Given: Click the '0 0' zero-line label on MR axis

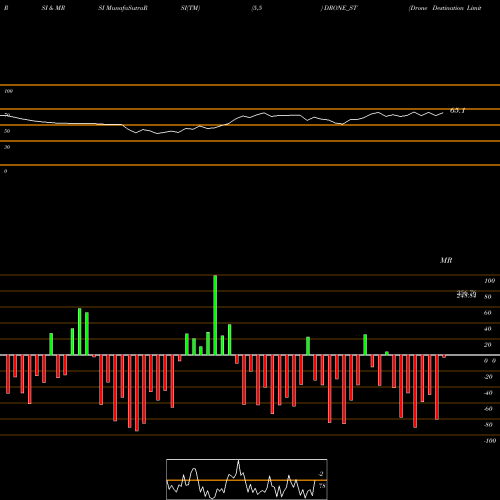Looking at the screenshot, I should point(490,361).
